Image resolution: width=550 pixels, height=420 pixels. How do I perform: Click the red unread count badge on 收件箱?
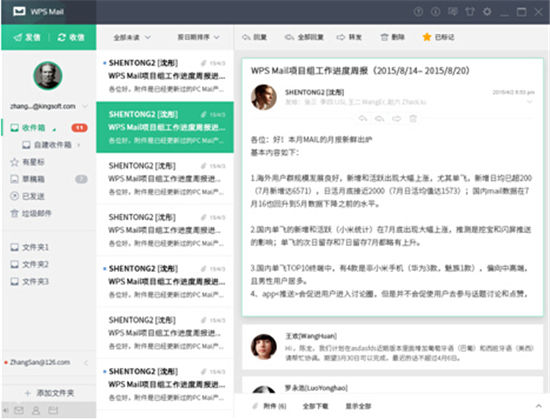coord(79,128)
